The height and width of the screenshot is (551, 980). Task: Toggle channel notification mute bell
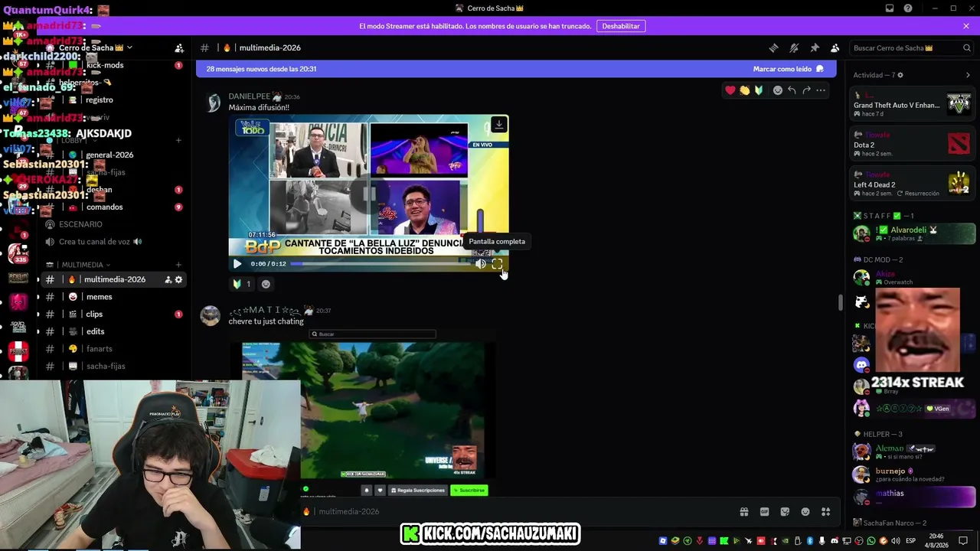coord(794,47)
